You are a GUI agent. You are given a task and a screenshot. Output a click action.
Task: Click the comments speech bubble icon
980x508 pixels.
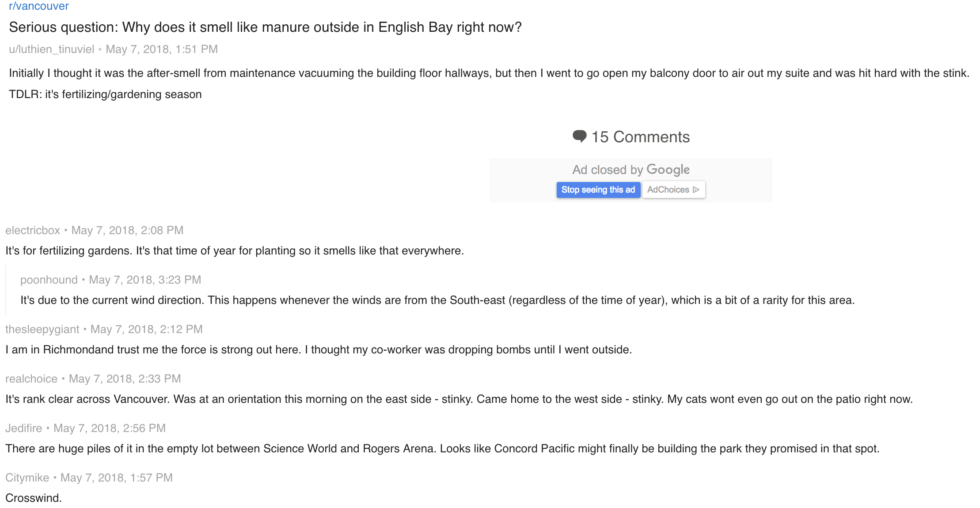click(x=579, y=136)
